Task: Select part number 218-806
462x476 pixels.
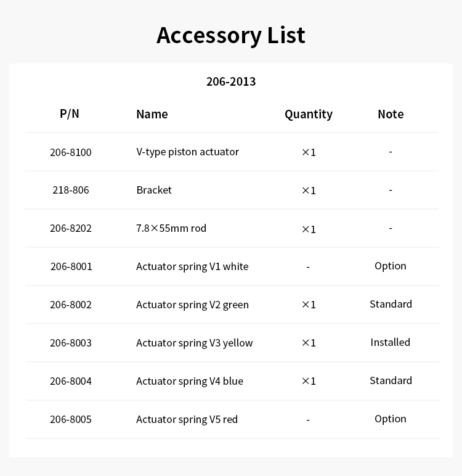Action: (71, 190)
